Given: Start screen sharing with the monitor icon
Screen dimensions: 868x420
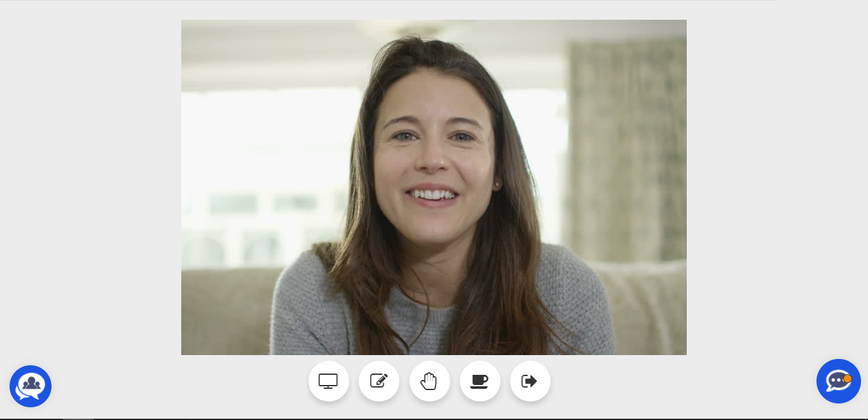Looking at the screenshot, I should pyautogui.click(x=328, y=381).
